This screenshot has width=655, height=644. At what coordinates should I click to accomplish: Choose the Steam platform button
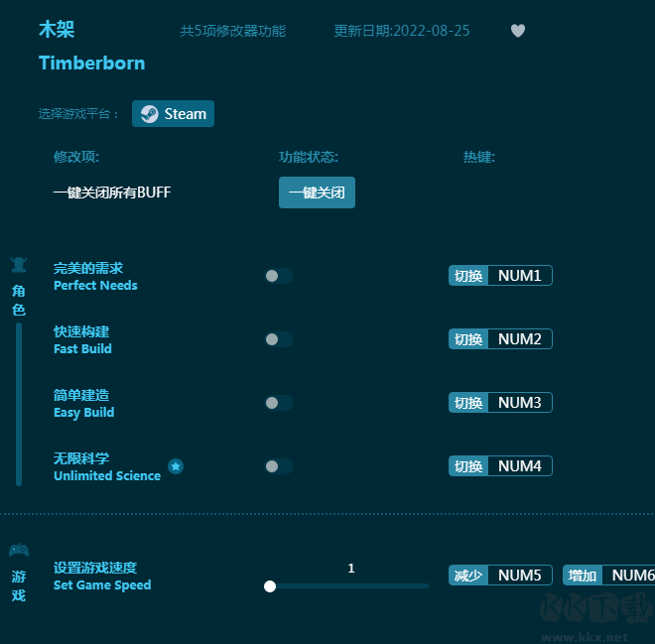pyautogui.click(x=174, y=114)
